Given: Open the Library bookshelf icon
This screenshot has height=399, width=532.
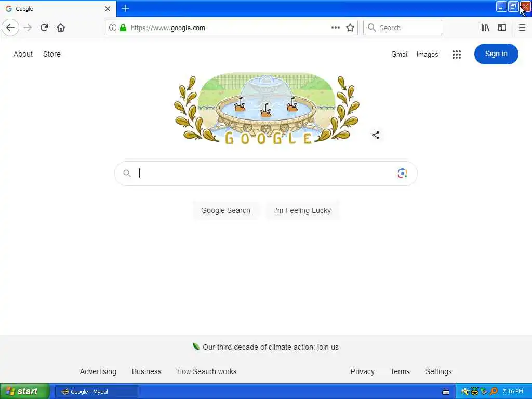Looking at the screenshot, I should 485,28.
